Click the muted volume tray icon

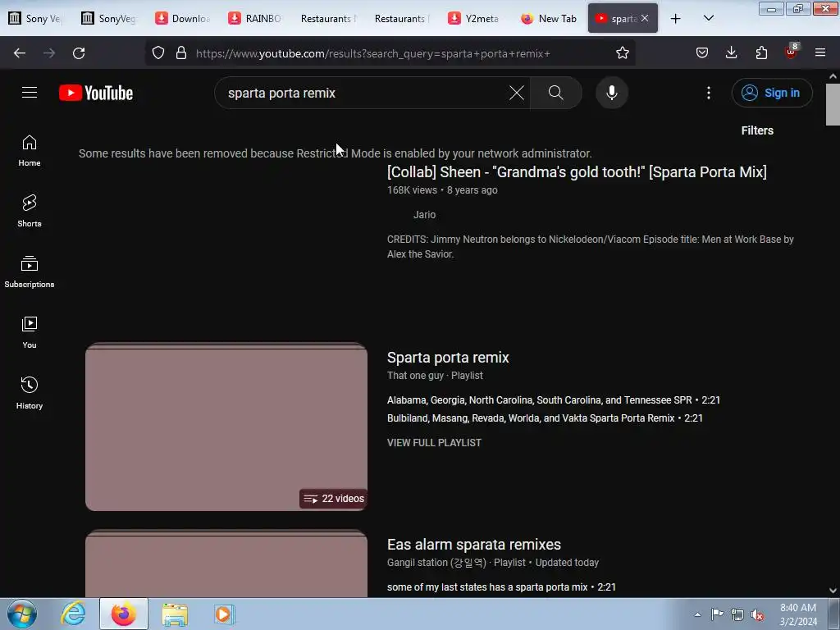(x=756, y=614)
